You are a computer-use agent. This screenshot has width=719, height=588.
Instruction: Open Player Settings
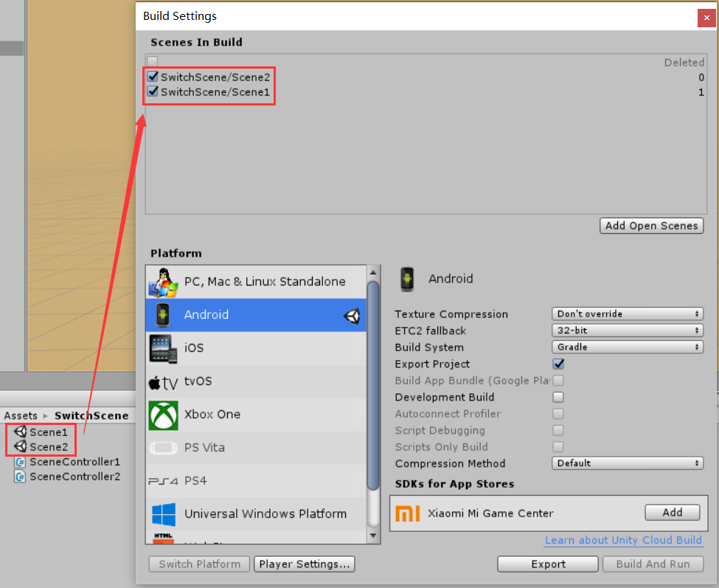click(x=305, y=564)
